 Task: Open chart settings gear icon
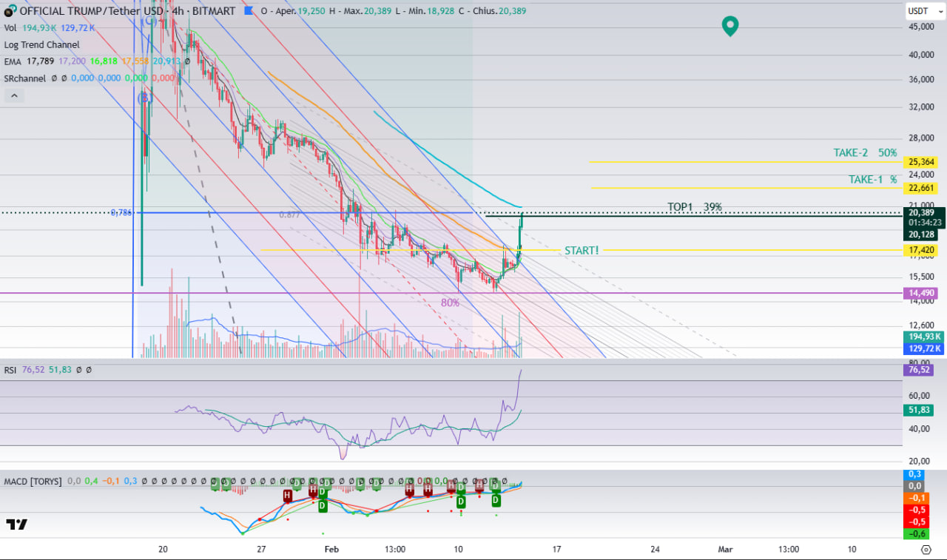pos(926,550)
